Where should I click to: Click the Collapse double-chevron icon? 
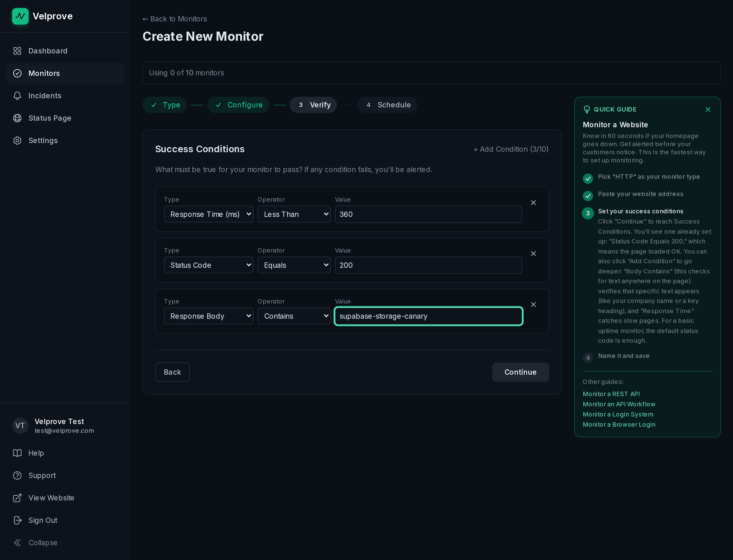(17, 542)
